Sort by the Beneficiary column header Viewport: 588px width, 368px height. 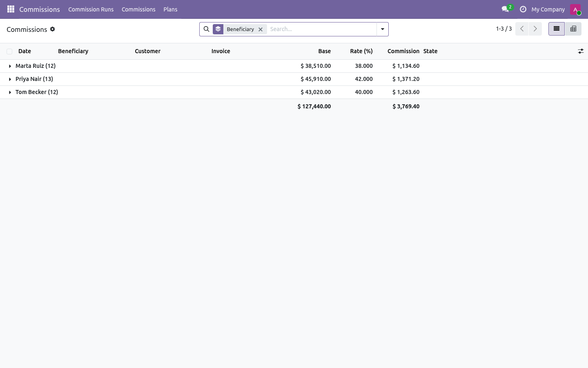[x=73, y=51]
